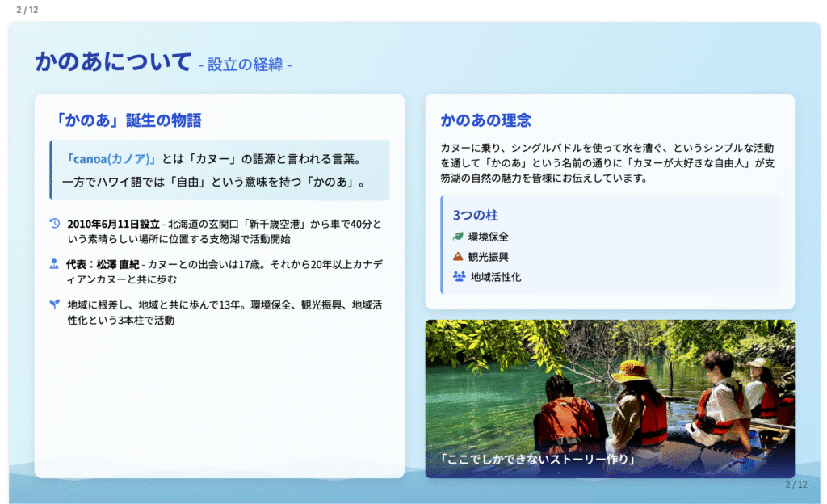Click the person icon next to 代表：松澤 直紀

[x=54, y=263]
